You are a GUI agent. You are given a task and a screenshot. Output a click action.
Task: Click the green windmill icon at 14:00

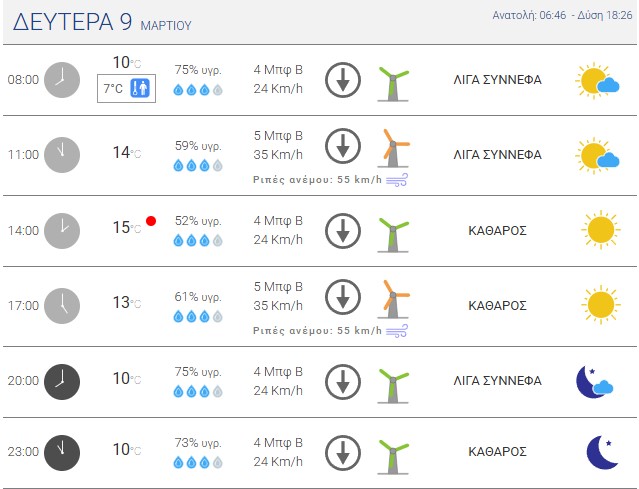(x=394, y=230)
